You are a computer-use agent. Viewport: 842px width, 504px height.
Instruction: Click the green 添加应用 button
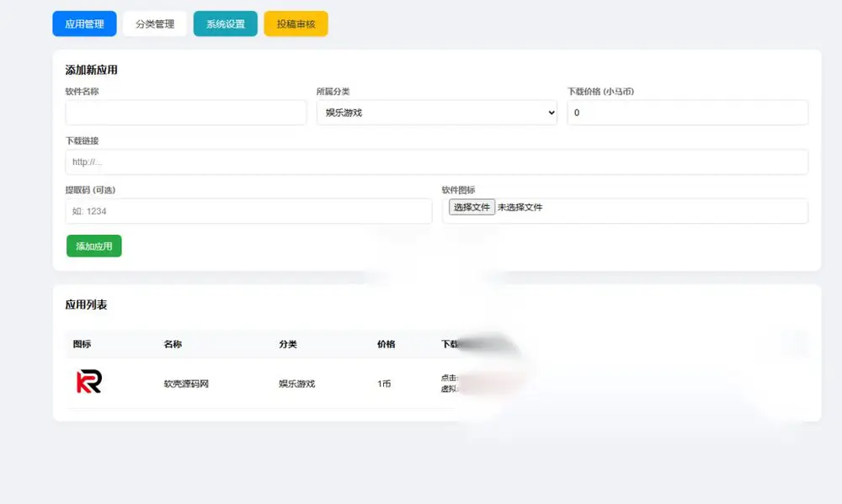[94, 247]
